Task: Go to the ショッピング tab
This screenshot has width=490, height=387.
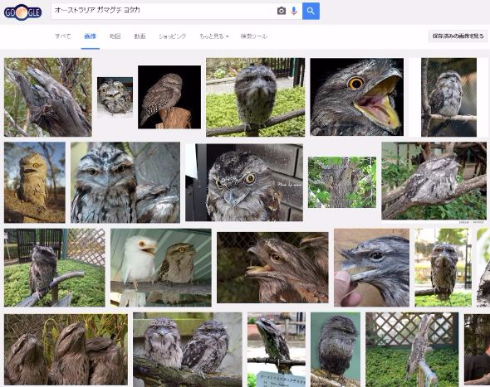Action: [172, 36]
